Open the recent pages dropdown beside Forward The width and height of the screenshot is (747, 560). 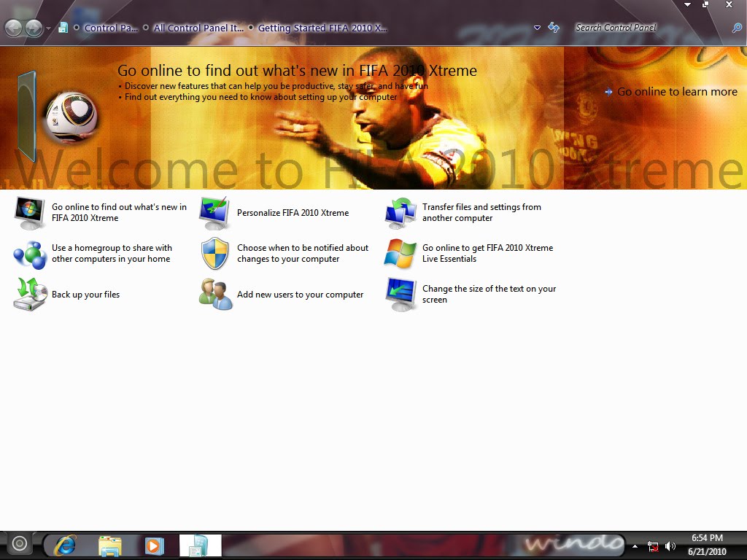[48, 28]
